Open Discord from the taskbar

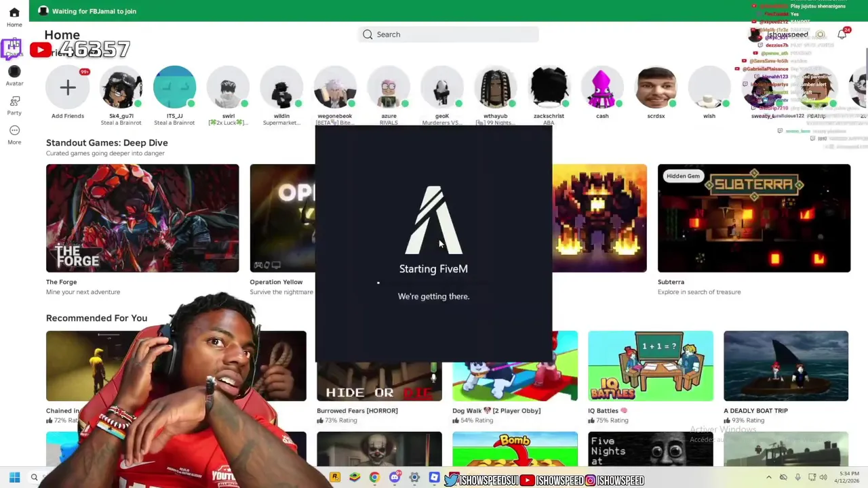[x=395, y=478]
